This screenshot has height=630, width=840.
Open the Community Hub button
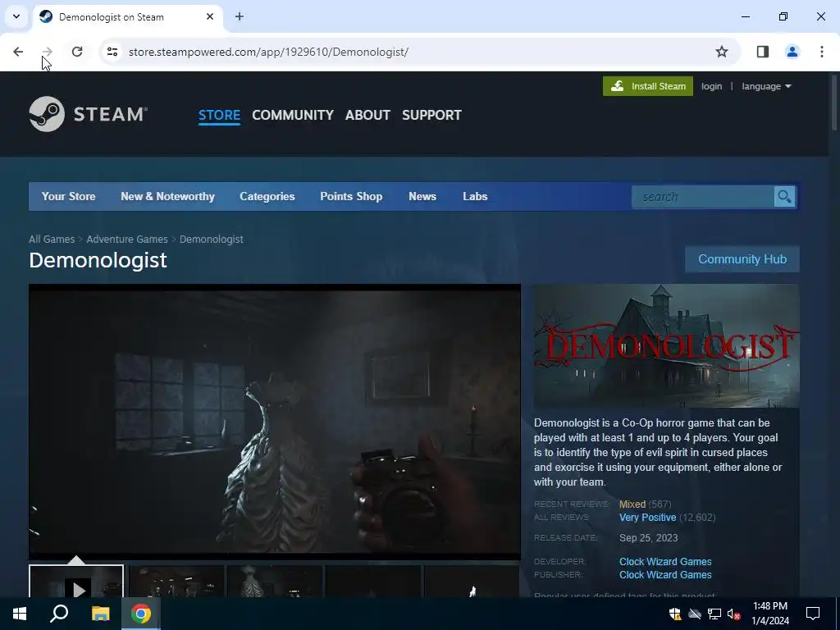pyautogui.click(x=742, y=259)
